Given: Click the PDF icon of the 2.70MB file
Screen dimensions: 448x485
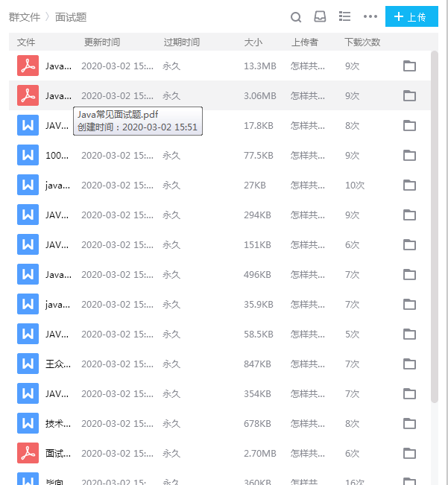Looking at the screenshot, I should click(x=28, y=453).
